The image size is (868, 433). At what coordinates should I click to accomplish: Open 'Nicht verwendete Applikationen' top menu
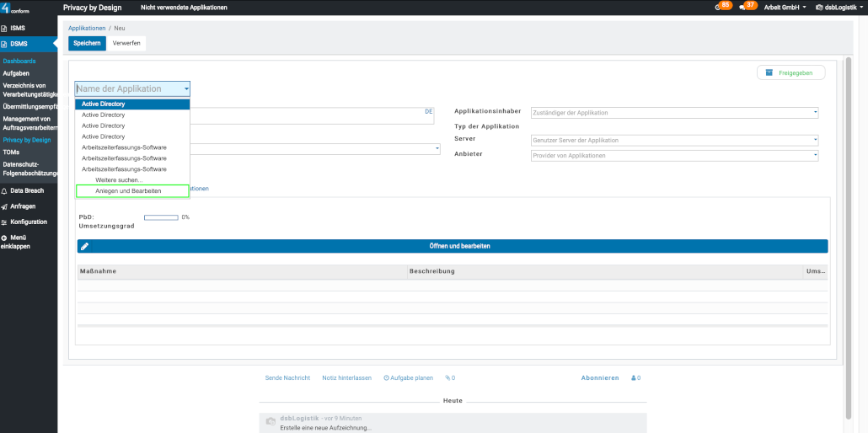point(184,8)
